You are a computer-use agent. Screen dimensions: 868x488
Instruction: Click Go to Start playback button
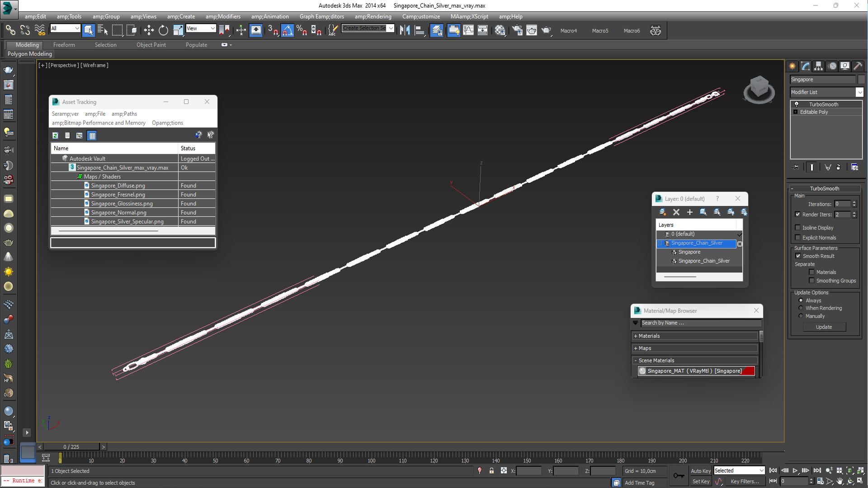point(773,471)
